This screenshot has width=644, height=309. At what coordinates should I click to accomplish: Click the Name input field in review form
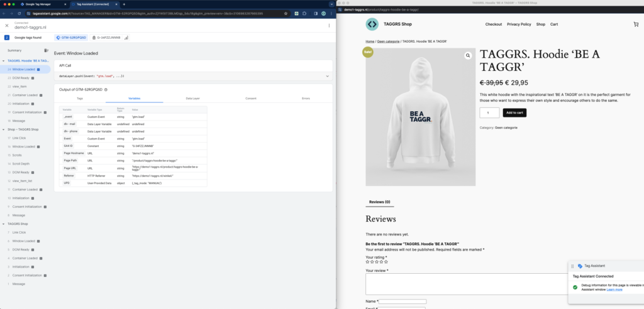pyautogui.click(x=402, y=301)
